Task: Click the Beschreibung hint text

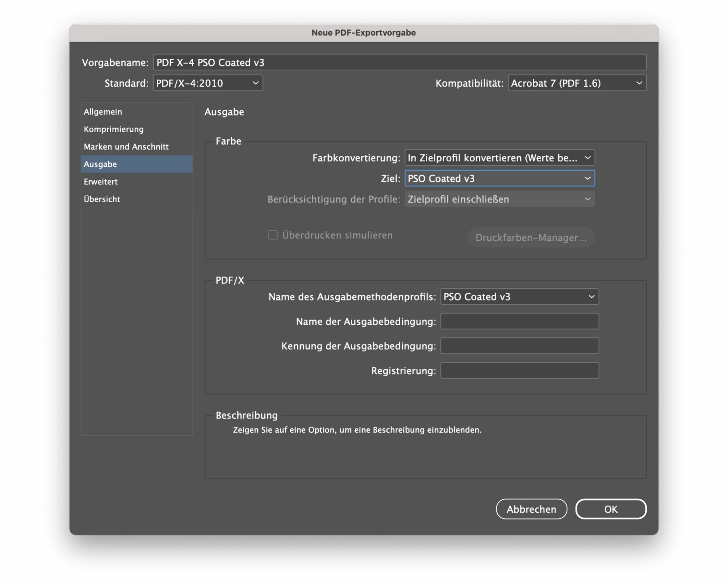Action: [x=357, y=430]
